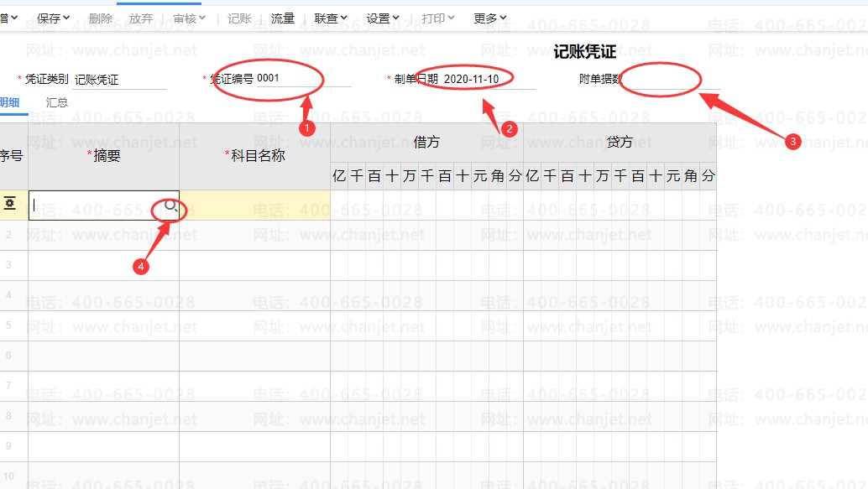Screen dimensions: 868x489
Task: Expand the 审核 dropdown
Action: point(190,18)
